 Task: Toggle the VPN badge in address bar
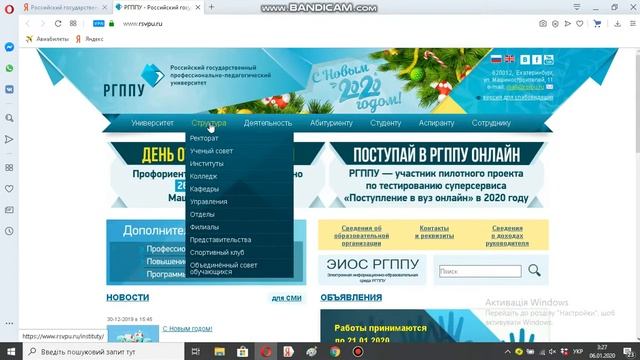(x=99, y=24)
